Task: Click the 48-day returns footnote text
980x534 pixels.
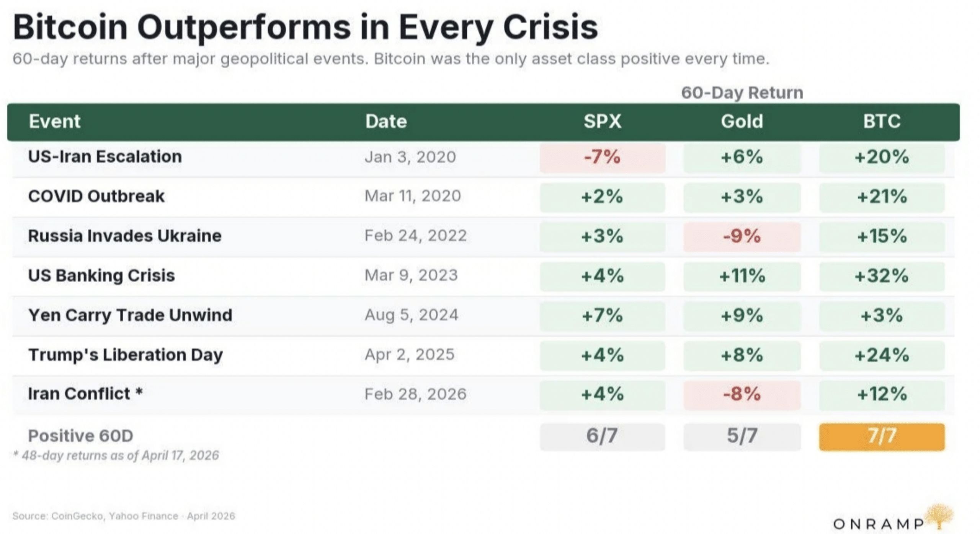Action: (116, 456)
